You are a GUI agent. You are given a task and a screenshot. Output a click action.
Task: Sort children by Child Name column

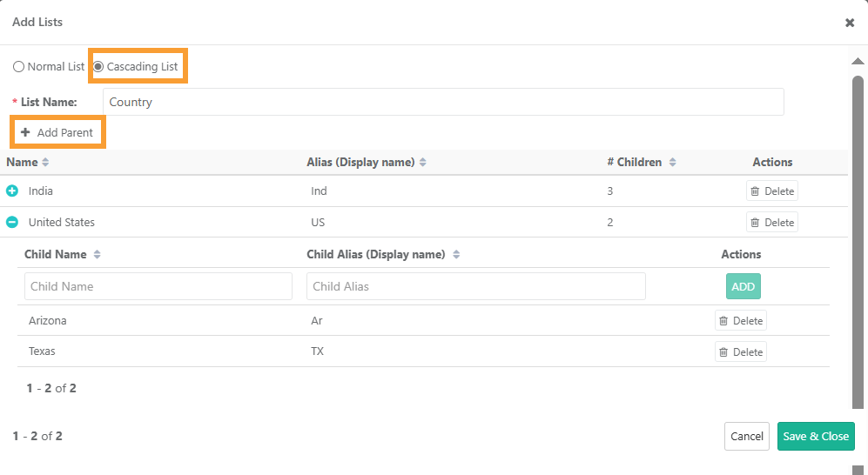click(97, 255)
